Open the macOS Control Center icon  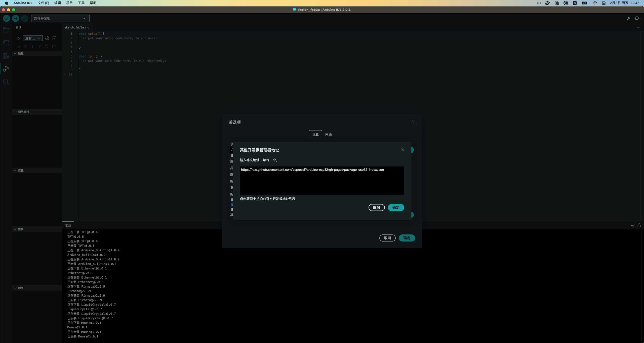[x=604, y=3]
